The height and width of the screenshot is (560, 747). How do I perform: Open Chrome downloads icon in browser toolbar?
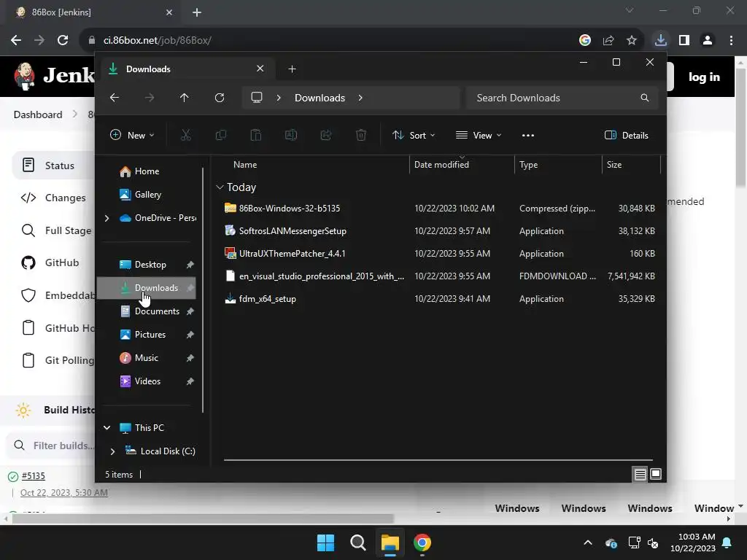click(x=661, y=40)
